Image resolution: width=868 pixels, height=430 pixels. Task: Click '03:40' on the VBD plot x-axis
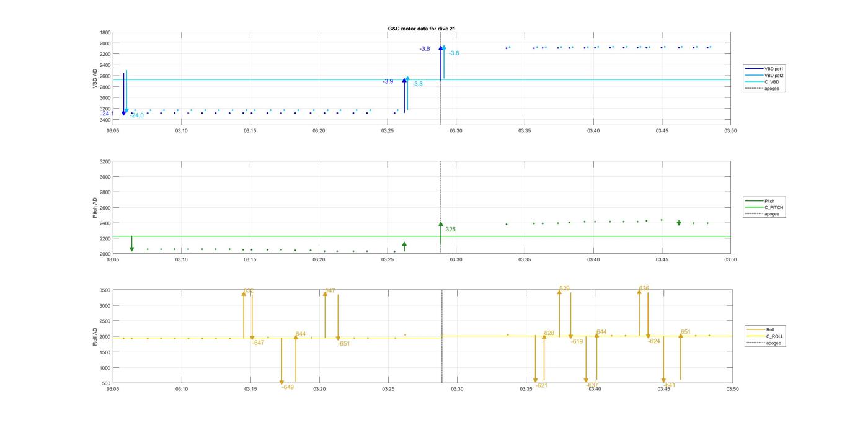pyautogui.click(x=593, y=130)
